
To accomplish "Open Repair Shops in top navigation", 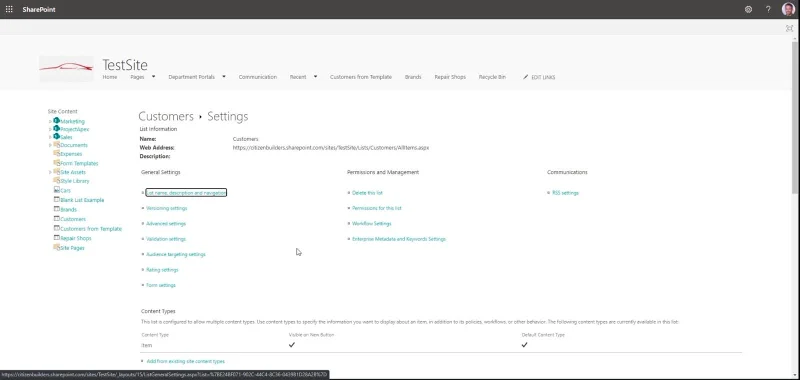I will pyautogui.click(x=450, y=77).
